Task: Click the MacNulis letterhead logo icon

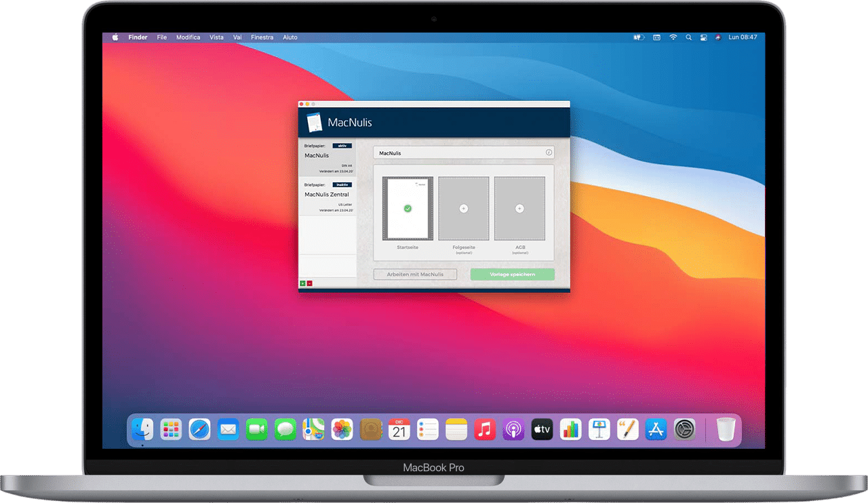Action: click(314, 123)
